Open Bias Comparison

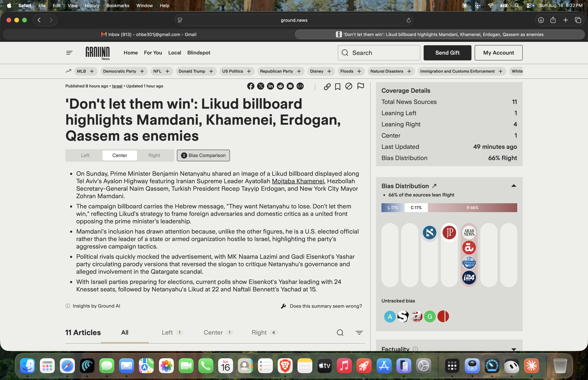(x=203, y=155)
